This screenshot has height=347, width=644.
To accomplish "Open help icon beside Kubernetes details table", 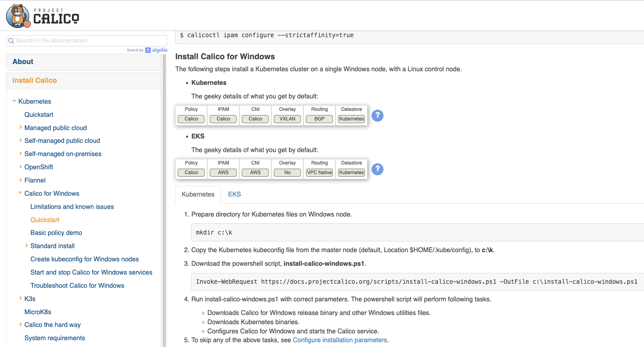I will [x=378, y=116].
